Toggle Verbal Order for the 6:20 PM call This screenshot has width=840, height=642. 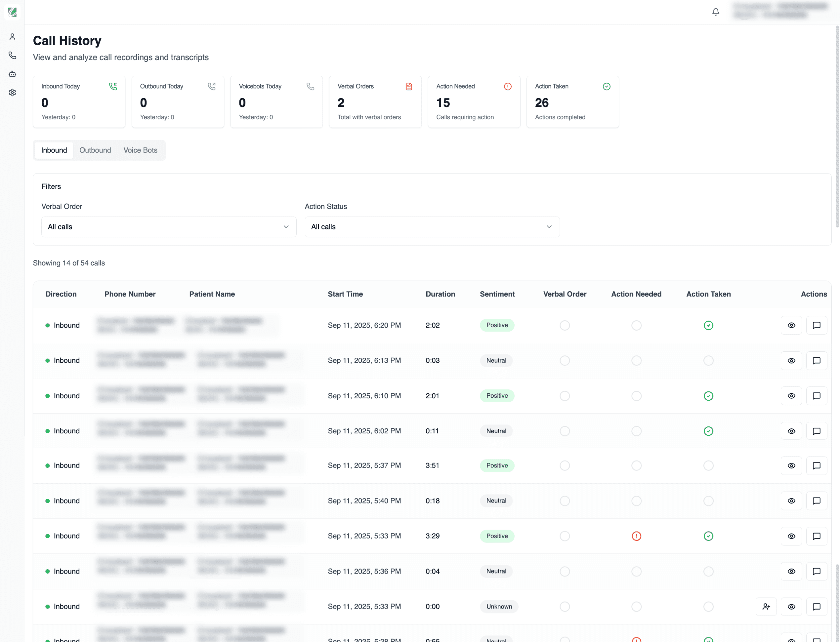pyautogui.click(x=564, y=325)
